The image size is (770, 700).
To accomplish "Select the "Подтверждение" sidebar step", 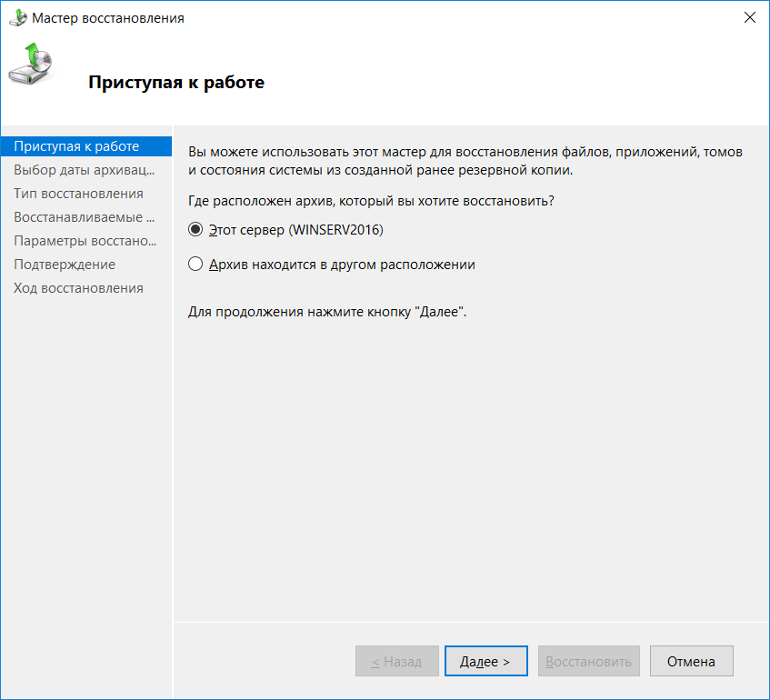I will click(65, 265).
